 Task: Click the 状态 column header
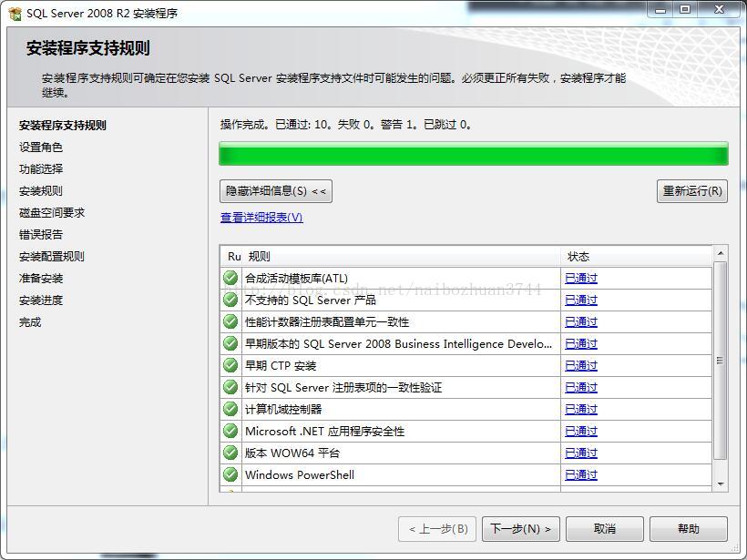[x=637, y=257]
